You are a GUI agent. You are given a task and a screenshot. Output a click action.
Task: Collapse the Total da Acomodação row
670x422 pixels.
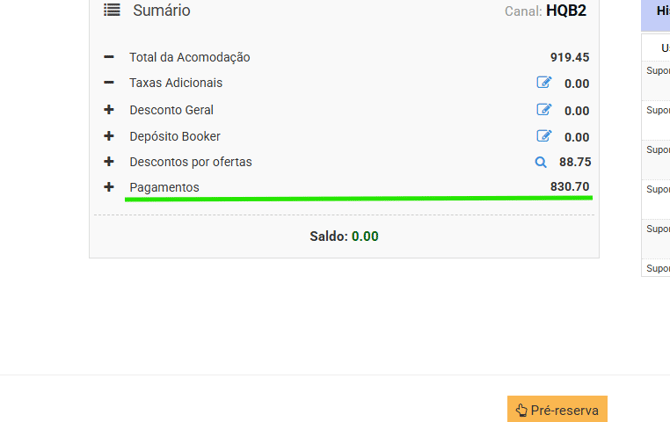[109, 58]
